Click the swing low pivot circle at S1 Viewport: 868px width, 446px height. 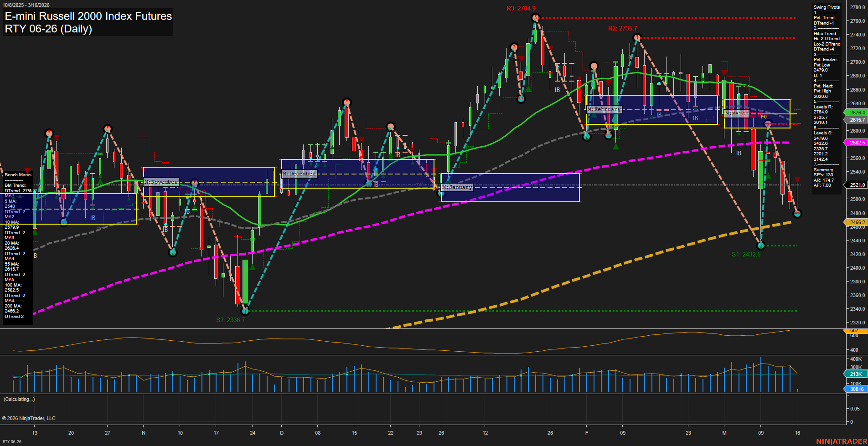pos(760,246)
